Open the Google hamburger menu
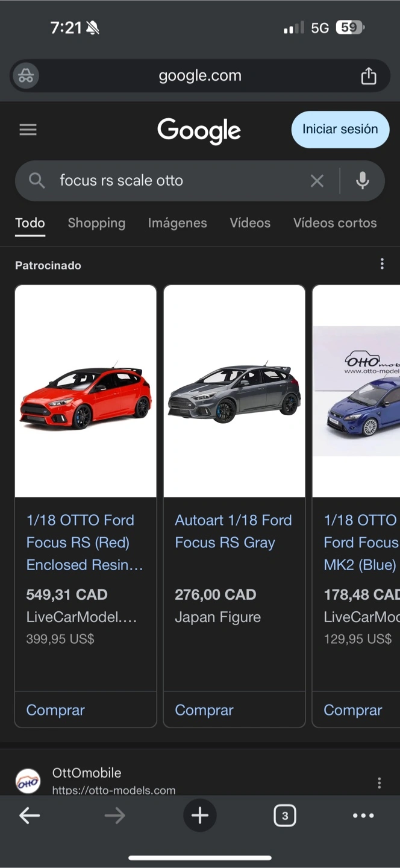Image resolution: width=400 pixels, height=868 pixels. [x=28, y=130]
